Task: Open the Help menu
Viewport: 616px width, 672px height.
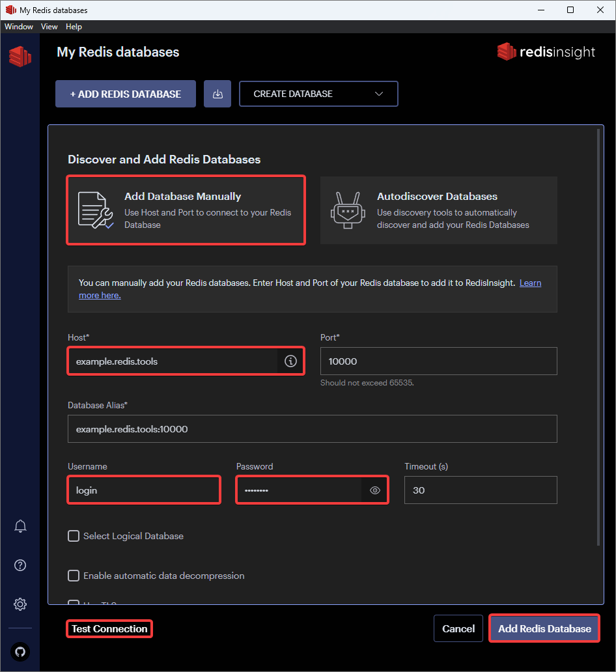Action: pos(74,27)
